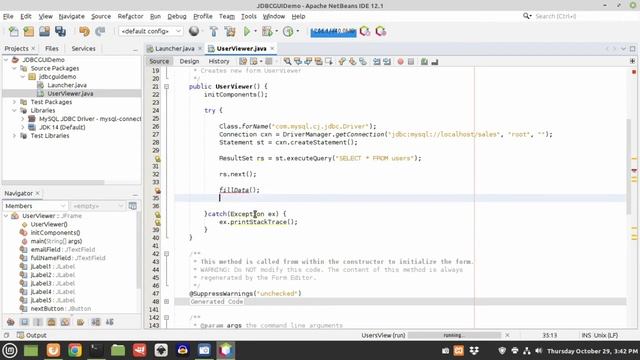Click the Profile Project icon
The height and width of the screenshot is (360, 640).
[x=288, y=31]
